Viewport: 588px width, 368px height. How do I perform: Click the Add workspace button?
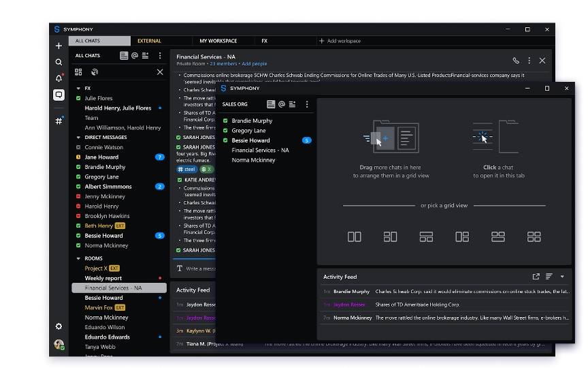click(340, 41)
